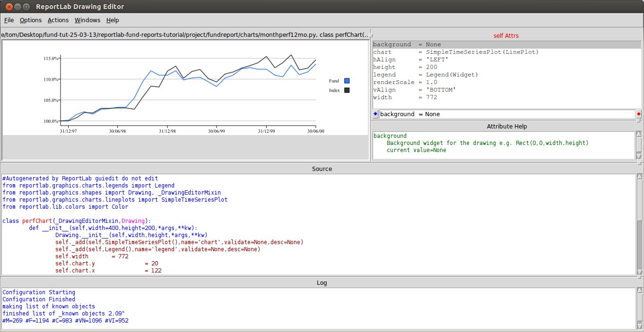644x332 pixels.
Task: Click the Source pane scroll-up arrow
Action: (x=640, y=177)
